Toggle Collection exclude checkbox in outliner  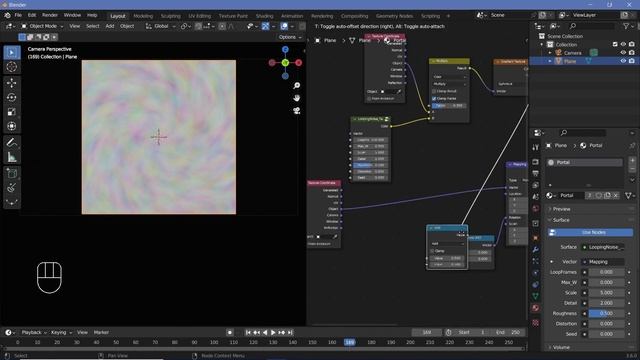coord(615,44)
